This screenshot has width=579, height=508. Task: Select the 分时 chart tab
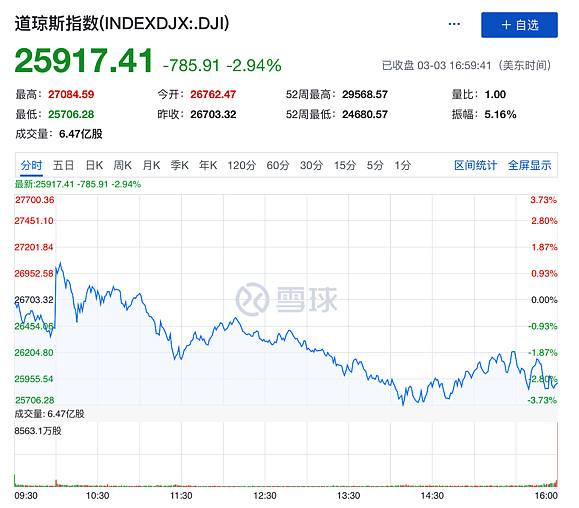[x=31, y=165]
